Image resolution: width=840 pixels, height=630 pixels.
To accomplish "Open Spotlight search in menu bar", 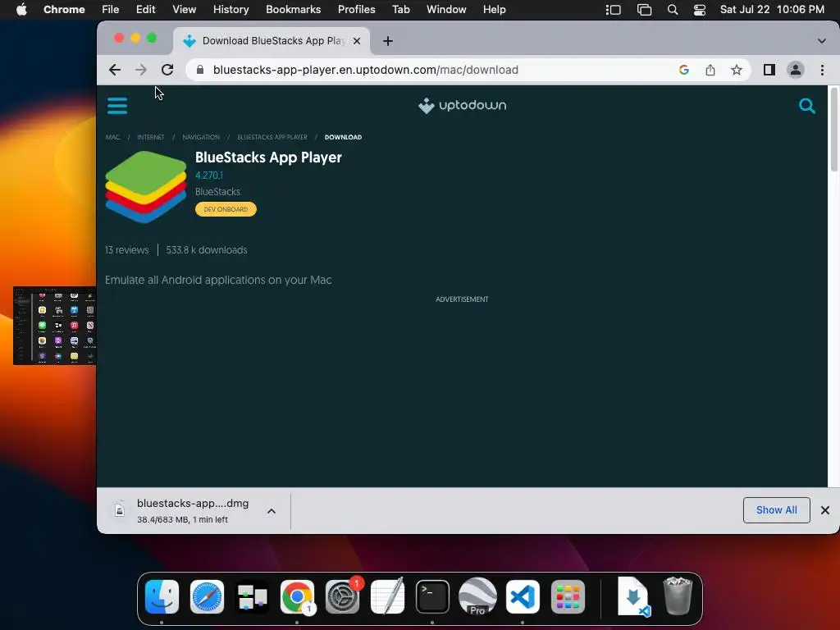I will pyautogui.click(x=673, y=10).
